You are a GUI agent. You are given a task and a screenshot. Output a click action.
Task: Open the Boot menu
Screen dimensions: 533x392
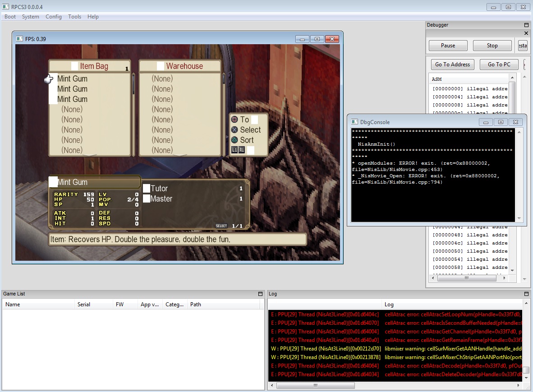[10, 17]
